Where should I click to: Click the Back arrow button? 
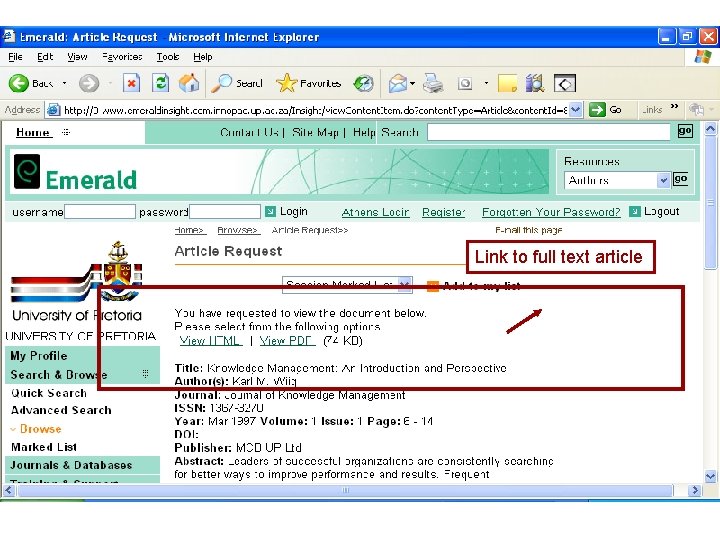(x=19, y=83)
